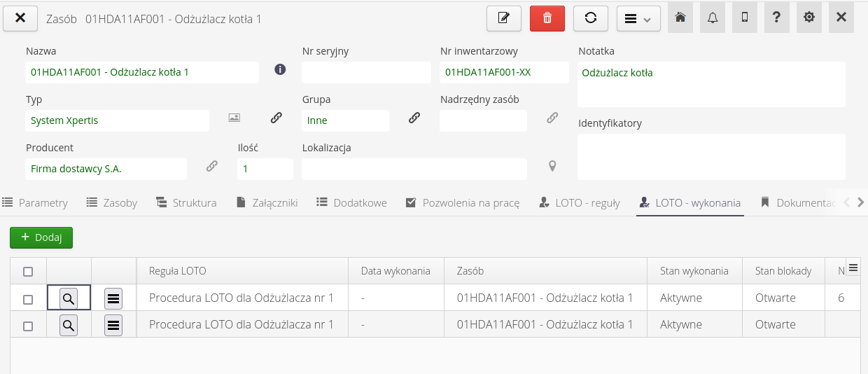The image size is (868, 374).
Task: Open the magnifier preview in first table row
Action: [x=69, y=298]
